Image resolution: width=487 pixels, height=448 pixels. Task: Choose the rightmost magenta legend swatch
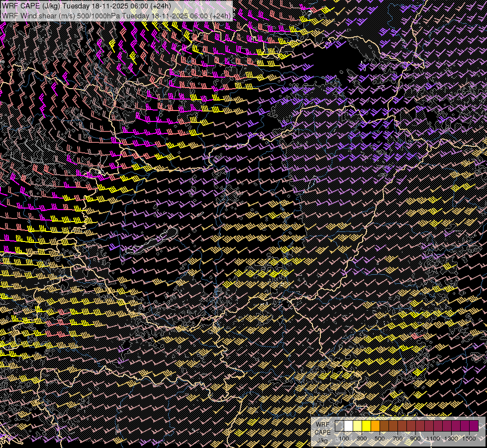point(474,426)
